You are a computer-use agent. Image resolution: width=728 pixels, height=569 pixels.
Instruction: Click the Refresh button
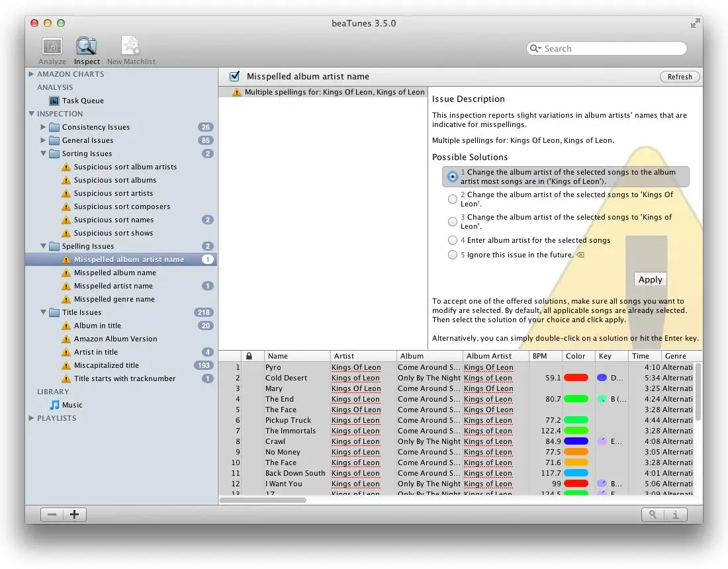tap(680, 77)
